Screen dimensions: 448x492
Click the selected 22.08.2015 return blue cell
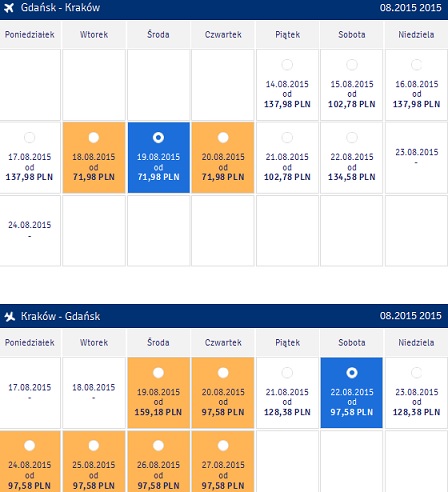pos(352,393)
